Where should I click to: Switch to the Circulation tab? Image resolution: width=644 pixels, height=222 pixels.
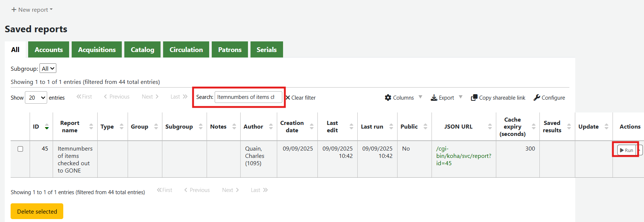(x=186, y=49)
